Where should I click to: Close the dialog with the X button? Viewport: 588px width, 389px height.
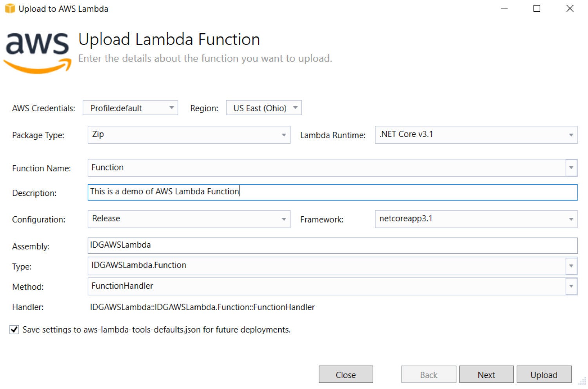tap(570, 9)
